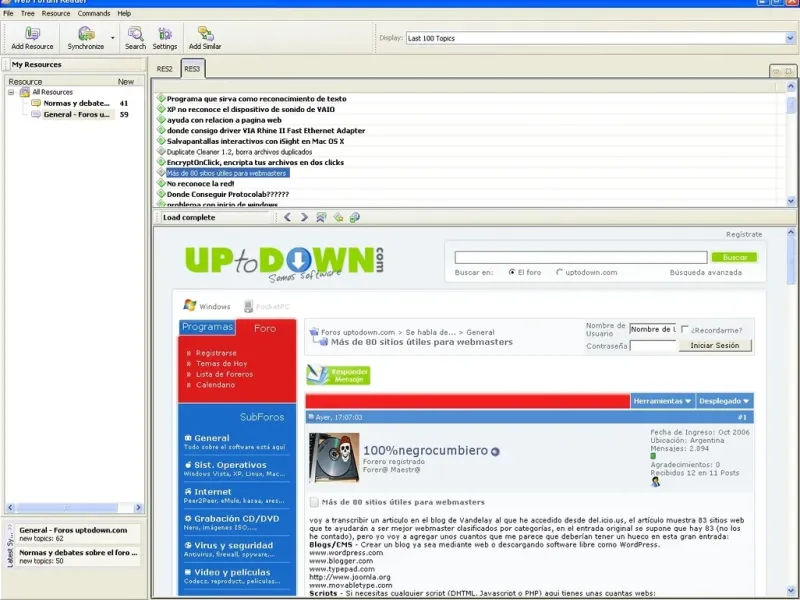
Task: Open the Resource menu
Action: tap(56, 13)
